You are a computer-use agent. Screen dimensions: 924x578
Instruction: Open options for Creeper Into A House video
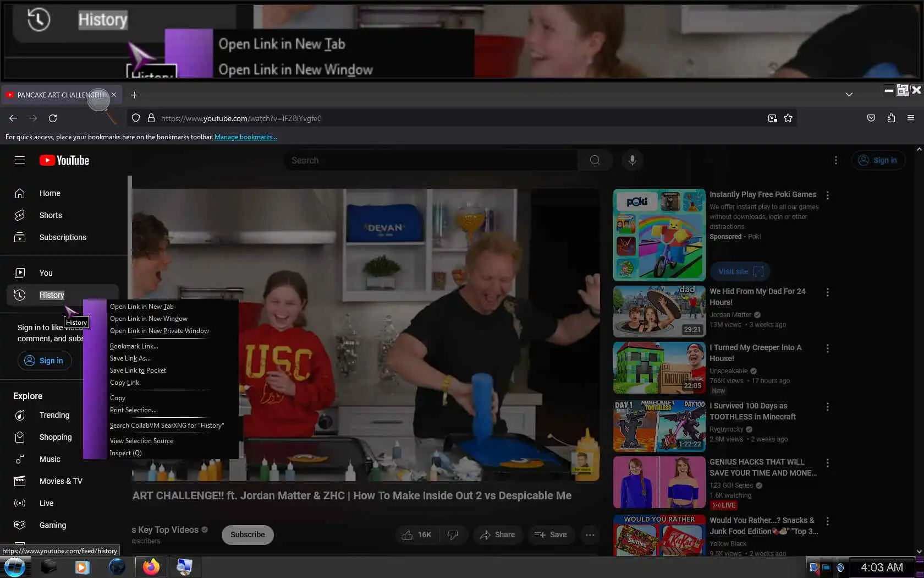(x=827, y=348)
